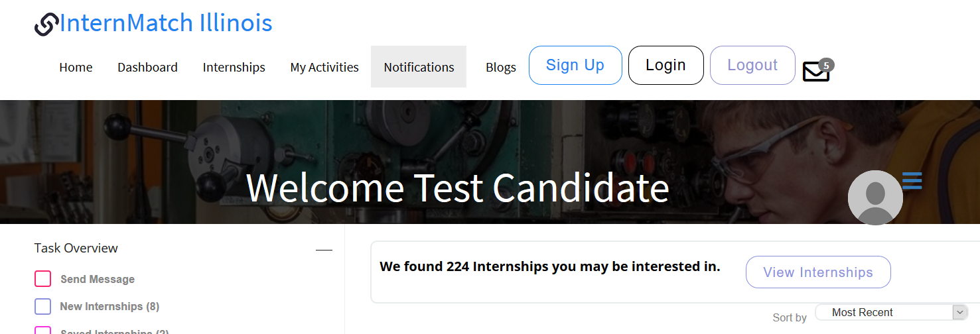
Task: Select Internships in the navigation bar
Action: (234, 67)
